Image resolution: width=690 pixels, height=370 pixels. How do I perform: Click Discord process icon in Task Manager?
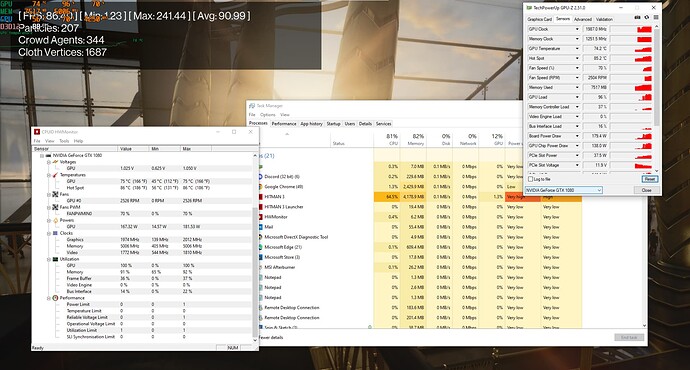tap(260, 176)
